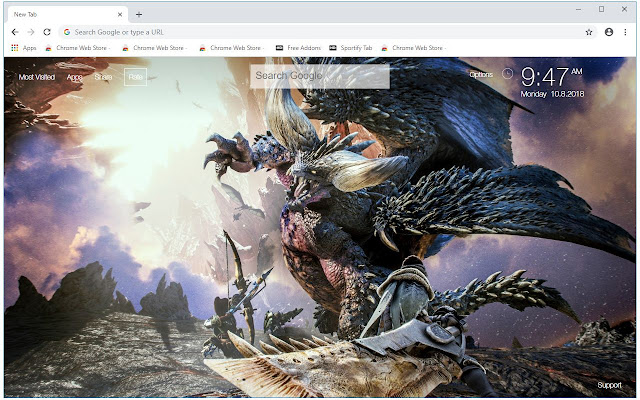
Task: Go forward with the forward arrow
Action: coord(31,32)
